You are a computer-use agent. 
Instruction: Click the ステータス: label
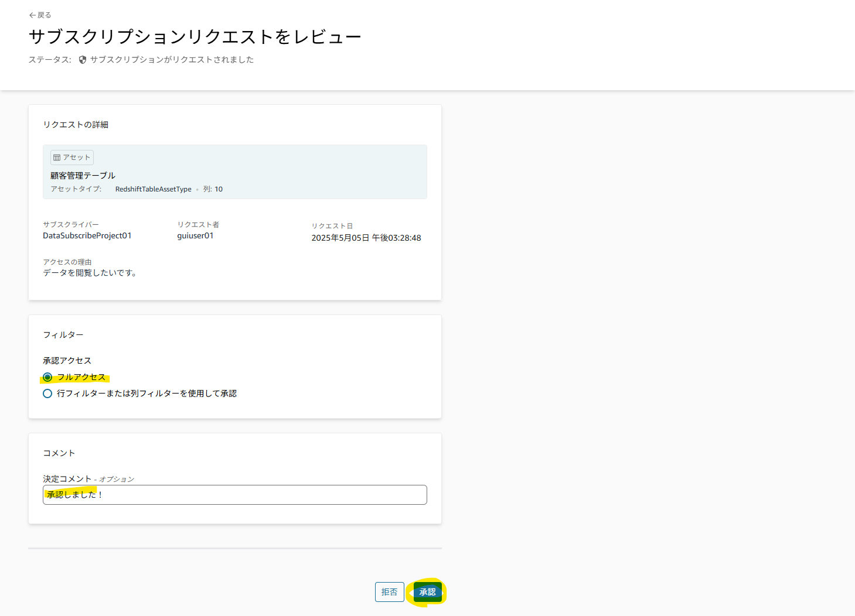tap(50, 60)
